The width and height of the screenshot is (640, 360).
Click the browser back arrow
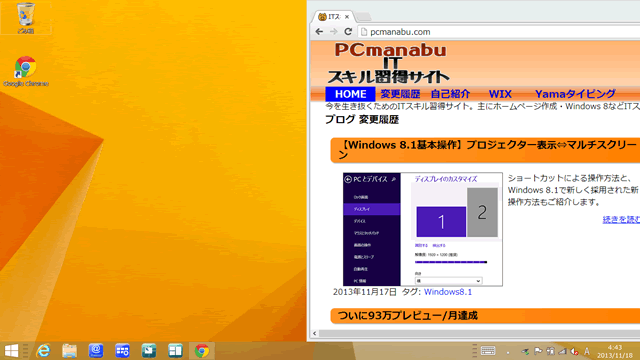click(x=319, y=31)
